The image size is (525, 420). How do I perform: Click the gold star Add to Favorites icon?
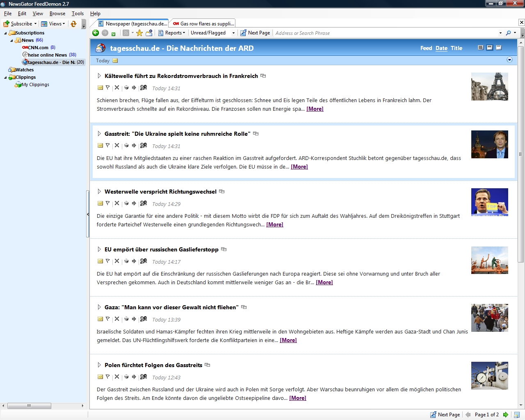click(139, 33)
